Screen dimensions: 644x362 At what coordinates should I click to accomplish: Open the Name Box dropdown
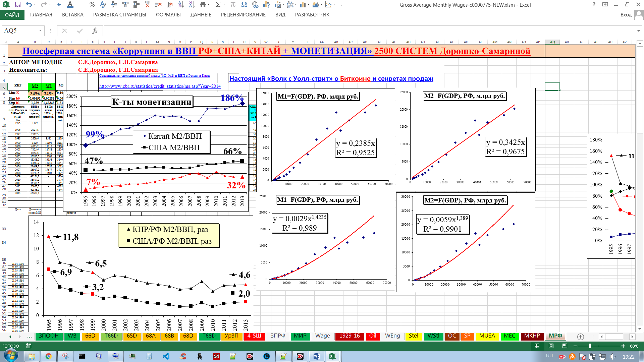tap(40, 31)
